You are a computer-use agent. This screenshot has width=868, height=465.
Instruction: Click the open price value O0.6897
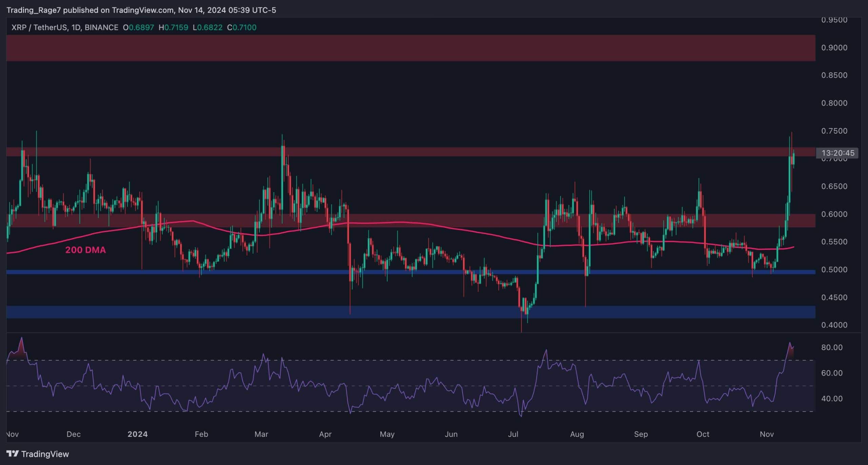[139, 28]
